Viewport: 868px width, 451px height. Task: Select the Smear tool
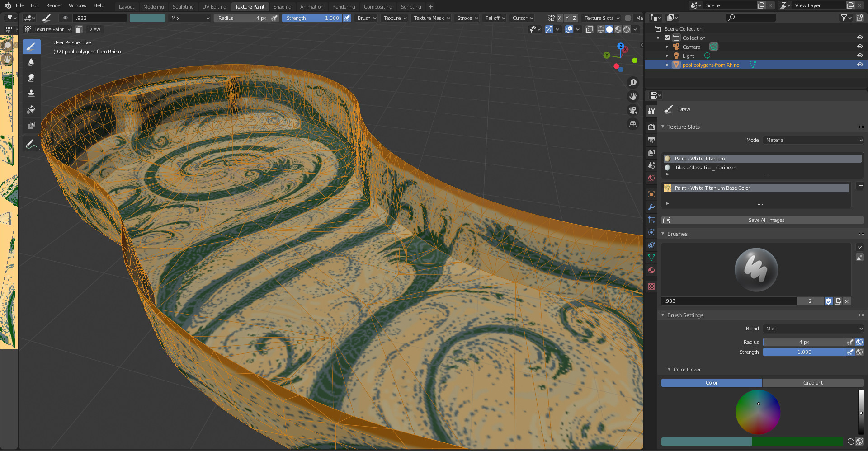coord(31,78)
